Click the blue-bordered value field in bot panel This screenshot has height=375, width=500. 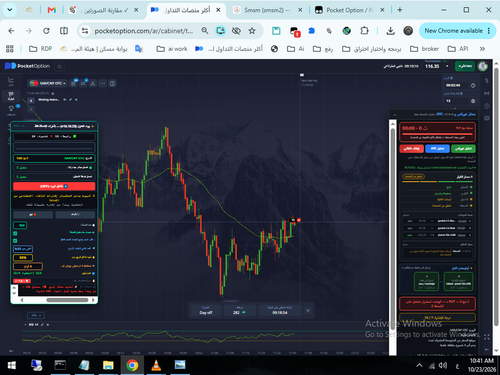[x=23, y=249]
